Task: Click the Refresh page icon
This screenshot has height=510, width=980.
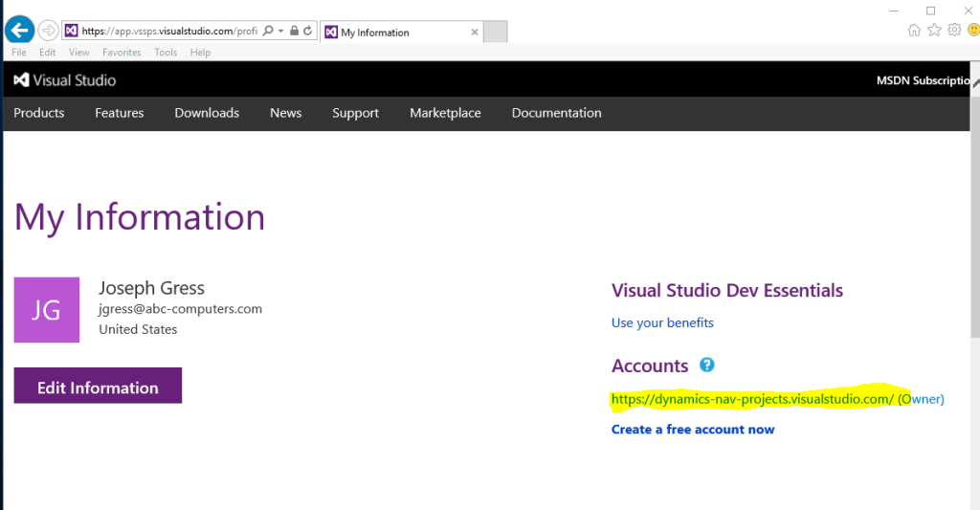Action: pyautogui.click(x=307, y=31)
